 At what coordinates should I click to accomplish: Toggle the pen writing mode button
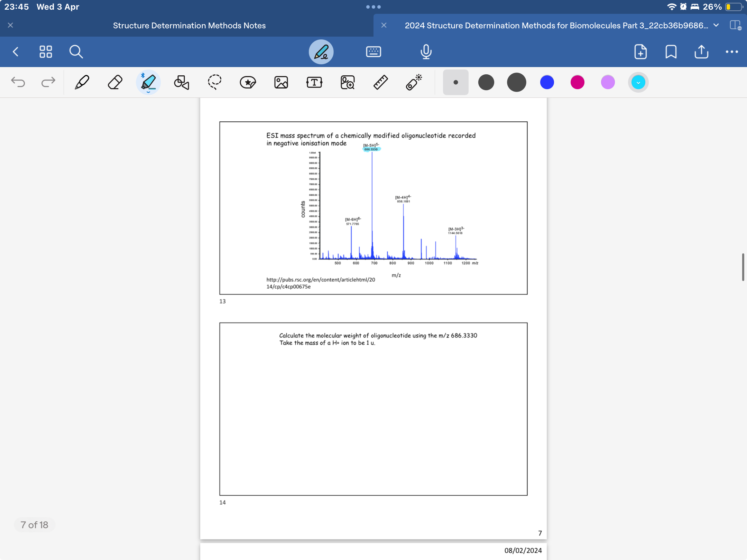tap(321, 52)
